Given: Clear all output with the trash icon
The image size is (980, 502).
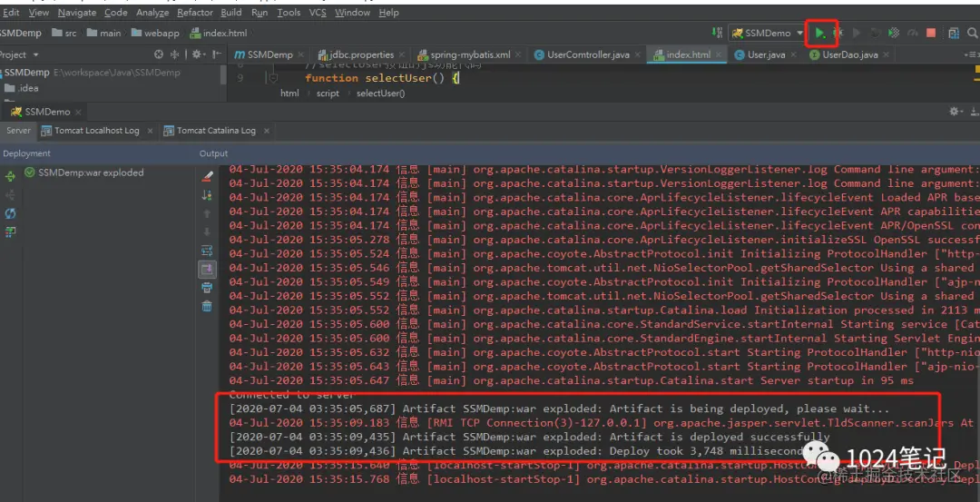Looking at the screenshot, I should click(207, 306).
